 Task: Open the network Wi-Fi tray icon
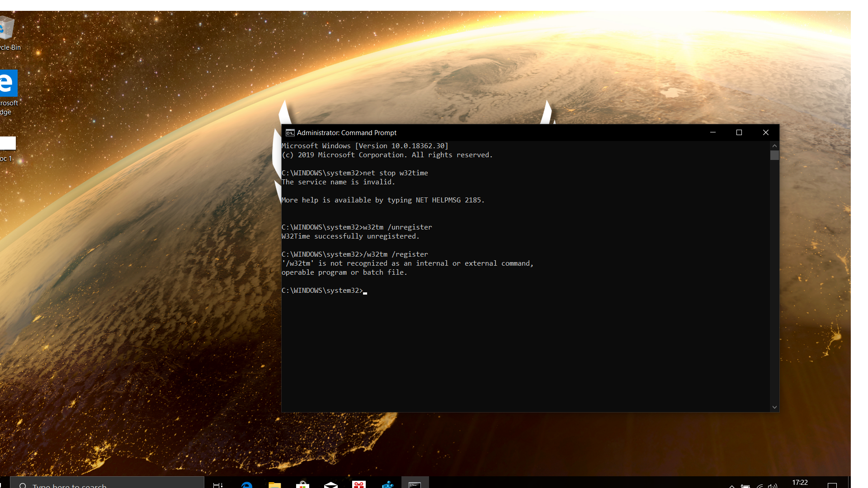pyautogui.click(x=759, y=486)
